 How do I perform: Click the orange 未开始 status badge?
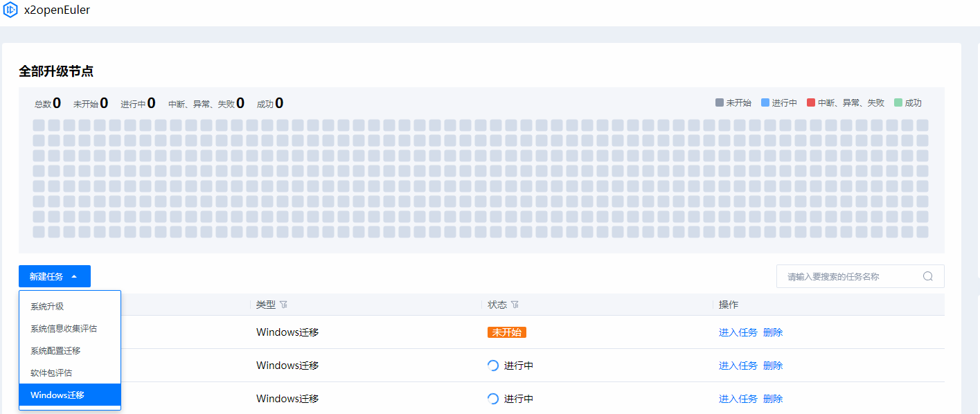(x=507, y=332)
